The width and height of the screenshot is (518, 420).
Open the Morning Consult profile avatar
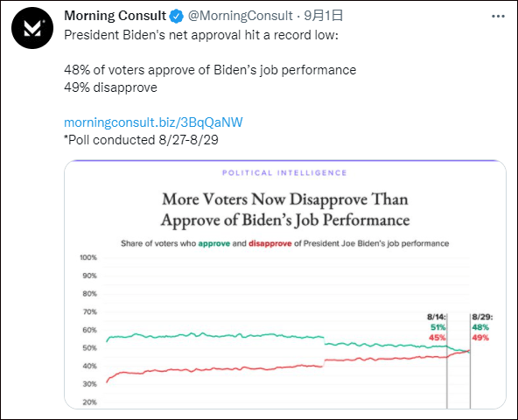32,28
